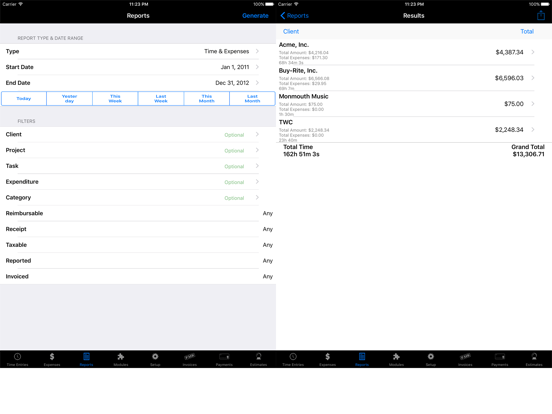Open Expenses dollar tab on Results screen
This screenshot has width=552, height=414.
pyautogui.click(x=327, y=359)
